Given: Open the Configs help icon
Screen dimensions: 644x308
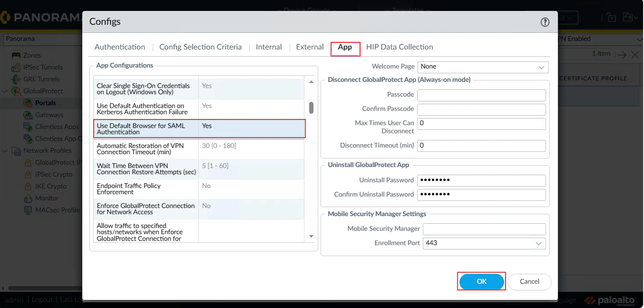Looking at the screenshot, I should pos(545,22).
